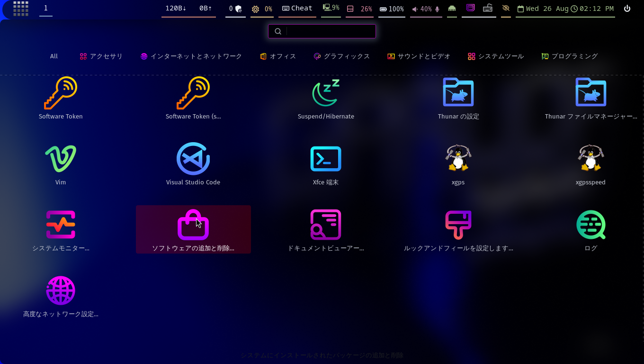Screen dimensions: 644x364
Task: Click the Xfce 端末 label text
Action: [x=326, y=182]
